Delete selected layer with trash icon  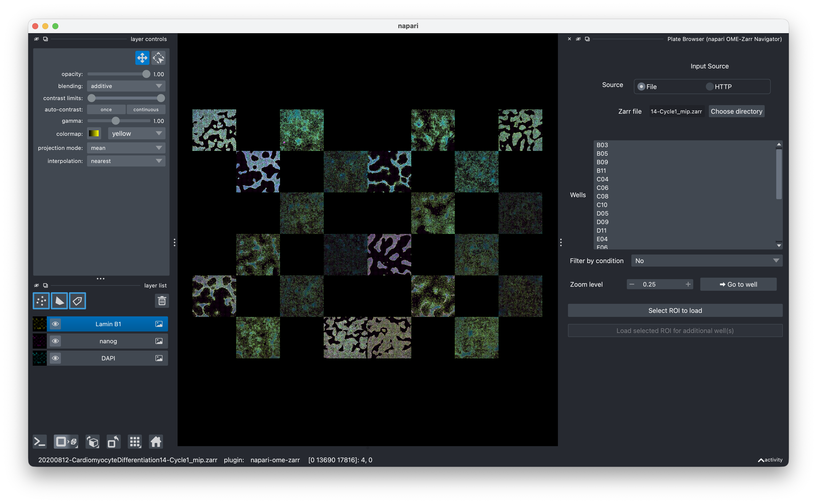(162, 301)
